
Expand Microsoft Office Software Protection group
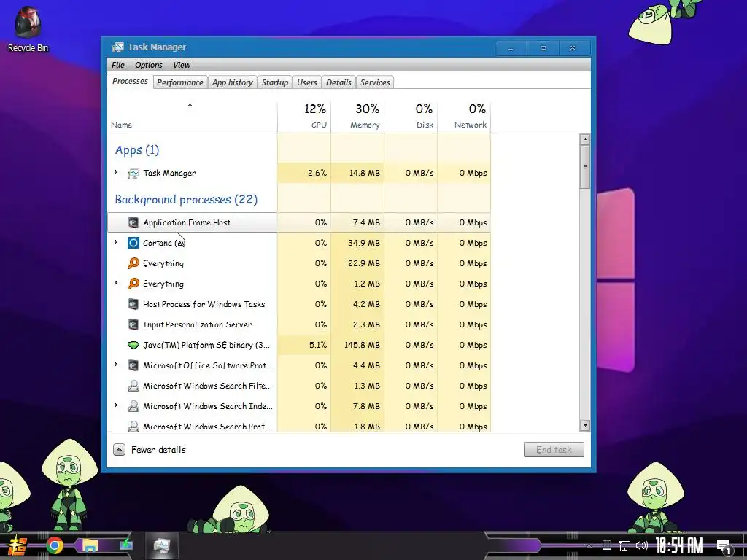(116, 365)
